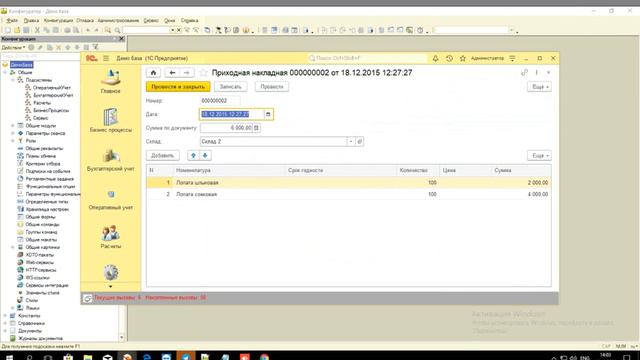
Task: Copy link to document icon
Action: coord(524,73)
